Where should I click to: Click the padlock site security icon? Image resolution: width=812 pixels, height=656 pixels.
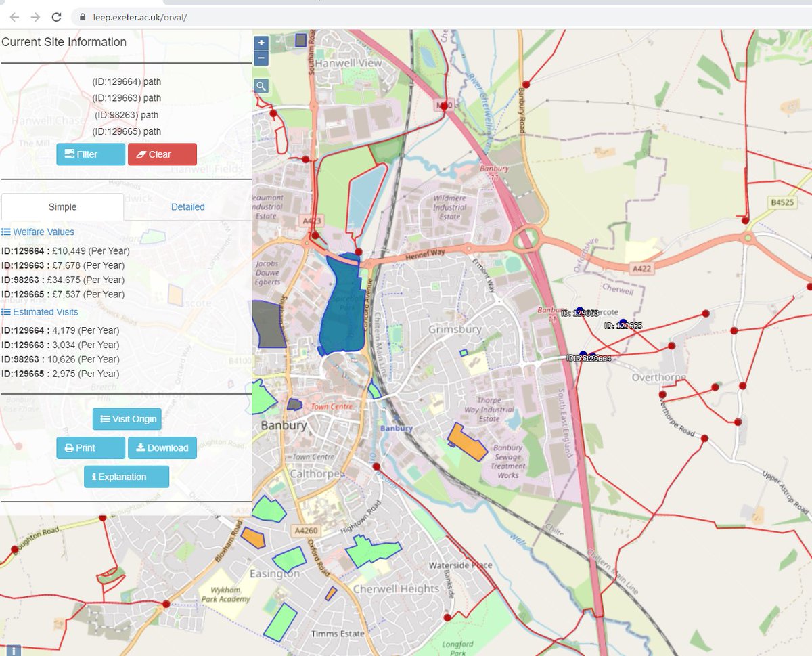click(82, 17)
